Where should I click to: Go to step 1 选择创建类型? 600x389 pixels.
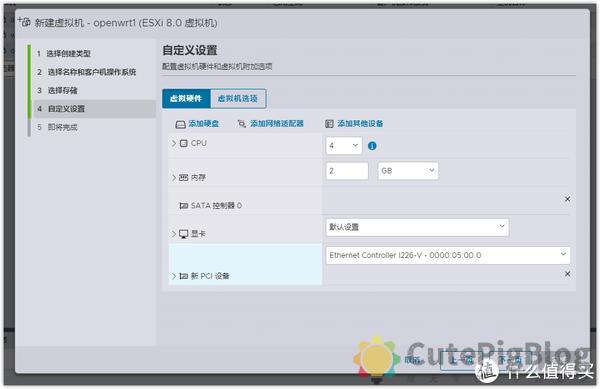pyautogui.click(x=68, y=54)
